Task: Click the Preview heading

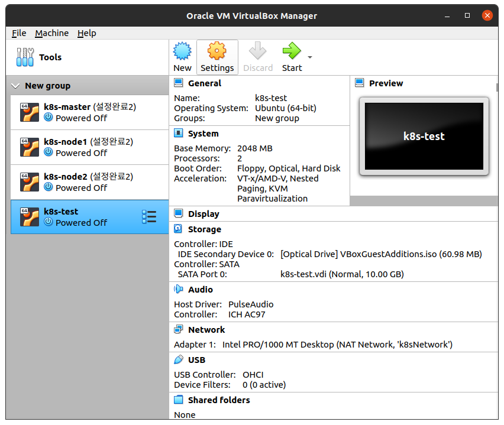Action: [386, 83]
